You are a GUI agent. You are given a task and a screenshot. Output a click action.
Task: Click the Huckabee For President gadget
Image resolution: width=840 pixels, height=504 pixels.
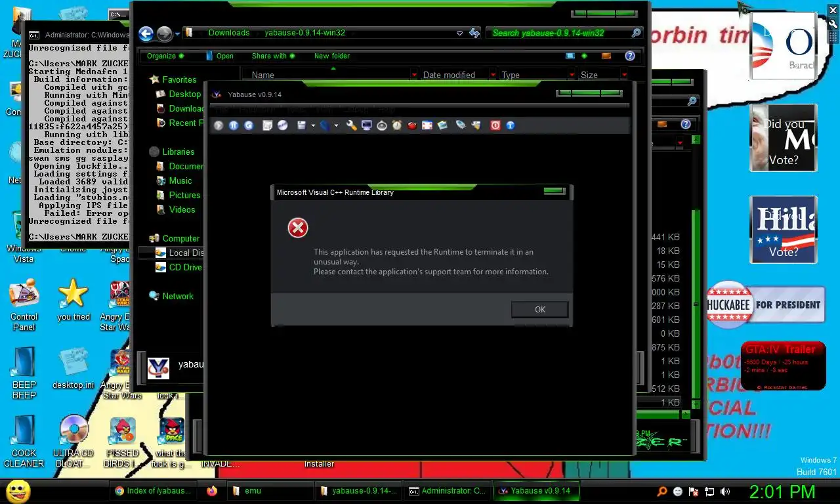tap(765, 305)
